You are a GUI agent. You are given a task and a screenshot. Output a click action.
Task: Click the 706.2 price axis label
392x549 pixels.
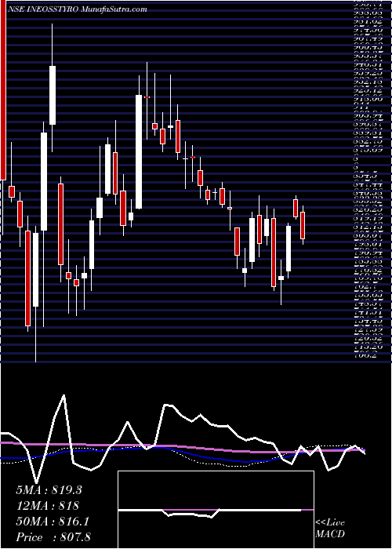point(368,356)
